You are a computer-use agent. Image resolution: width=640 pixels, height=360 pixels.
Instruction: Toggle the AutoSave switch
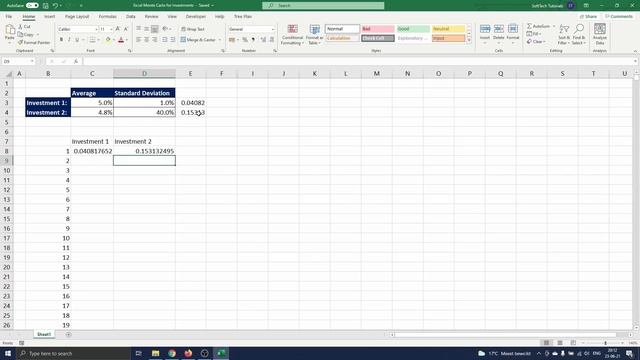(x=32, y=6)
